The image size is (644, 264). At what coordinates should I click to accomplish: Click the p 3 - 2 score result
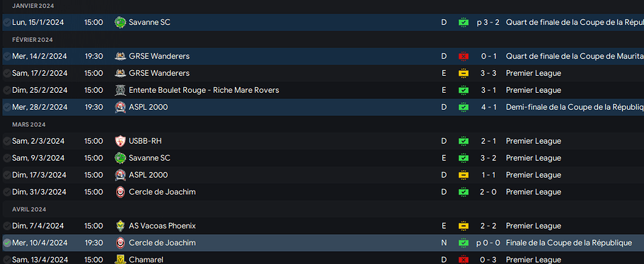coord(488,22)
